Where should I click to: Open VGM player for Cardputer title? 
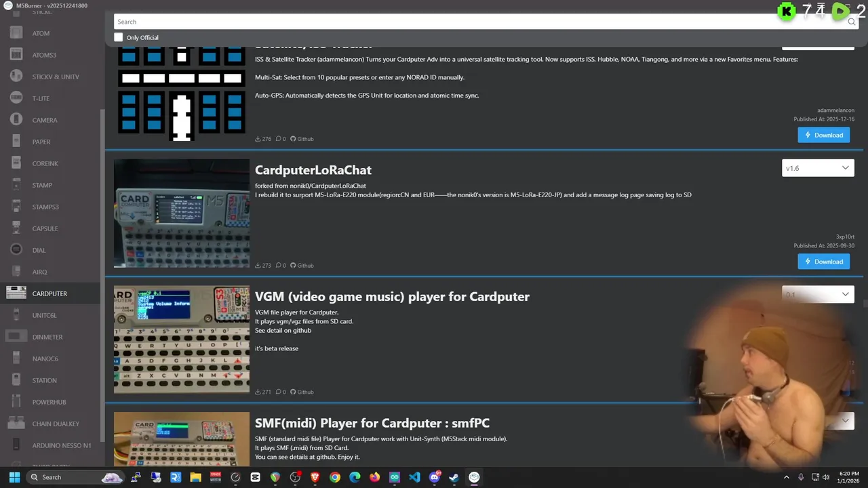coord(392,296)
